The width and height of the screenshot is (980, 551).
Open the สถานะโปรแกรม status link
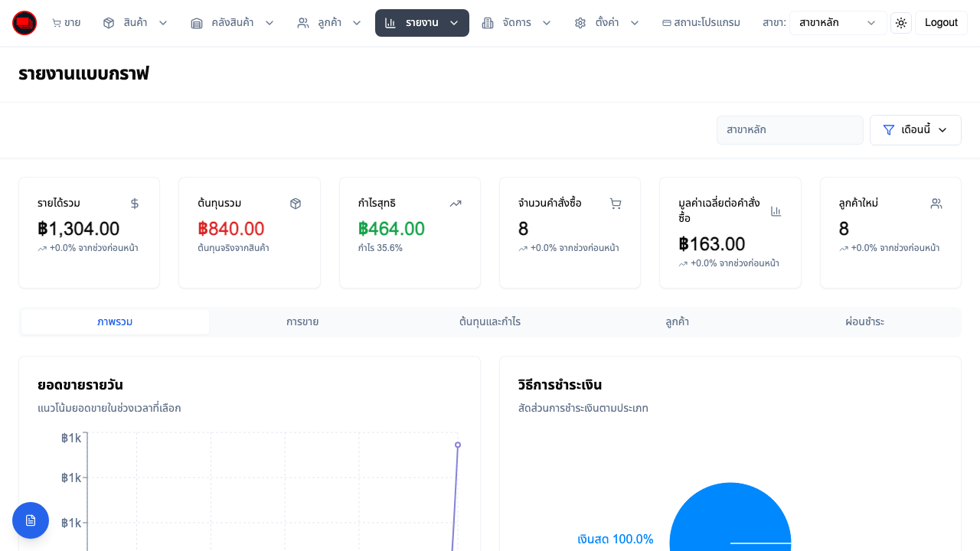click(x=701, y=23)
